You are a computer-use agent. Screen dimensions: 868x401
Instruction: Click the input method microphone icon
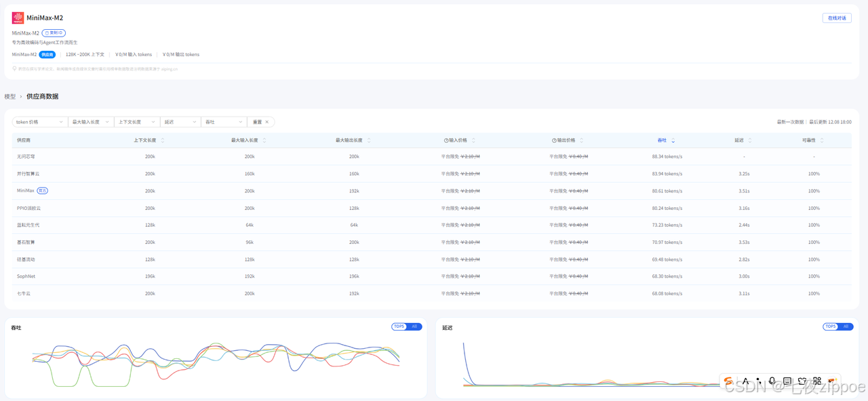pos(772,381)
